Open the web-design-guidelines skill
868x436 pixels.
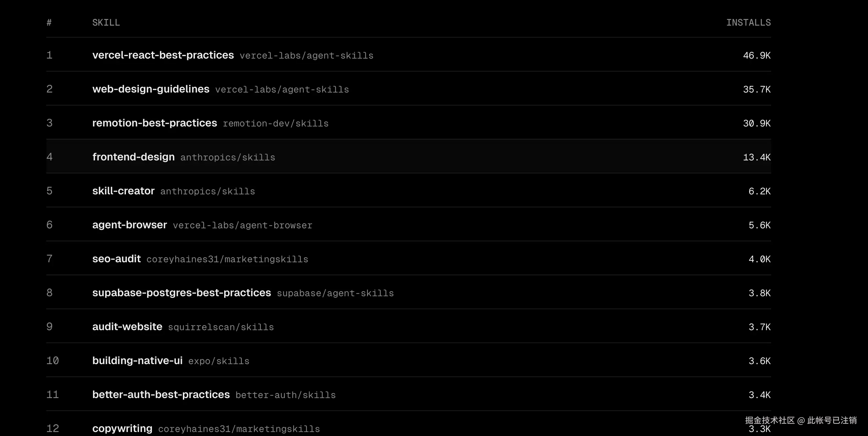(x=151, y=89)
